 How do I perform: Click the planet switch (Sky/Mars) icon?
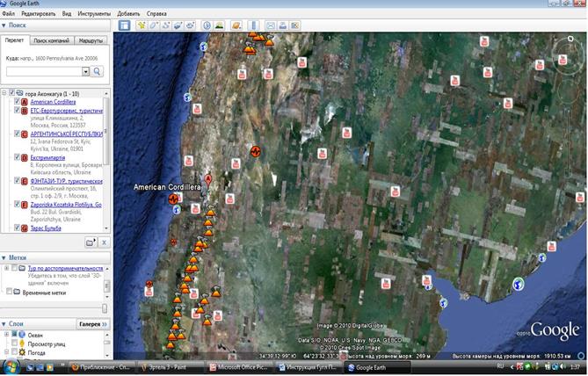236,25
